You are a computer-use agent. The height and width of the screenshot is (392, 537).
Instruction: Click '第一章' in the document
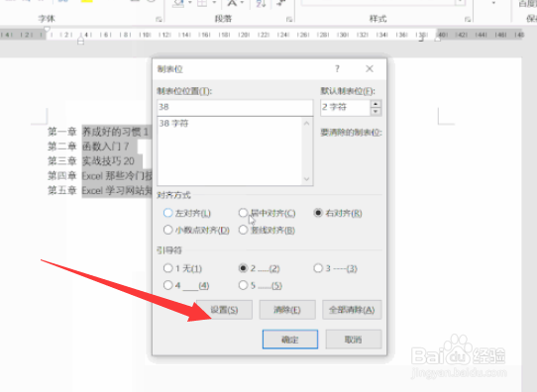coord(62,132)
